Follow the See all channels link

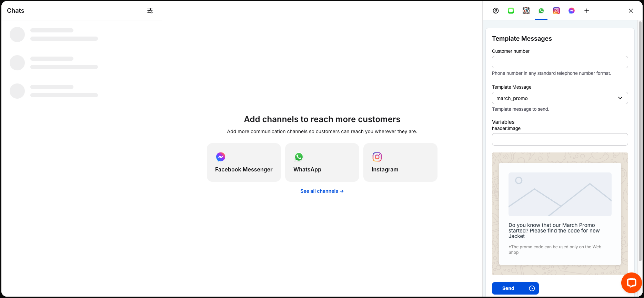tap(322, 191)
